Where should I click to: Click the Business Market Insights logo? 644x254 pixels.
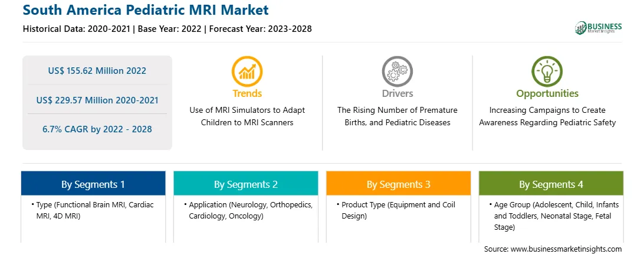[x=599, y=28]
